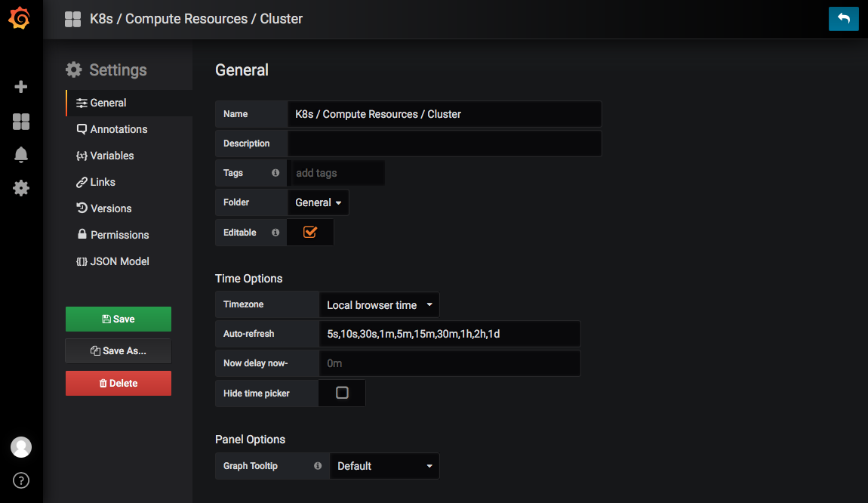Click the dashboard title in top bar

196,19
